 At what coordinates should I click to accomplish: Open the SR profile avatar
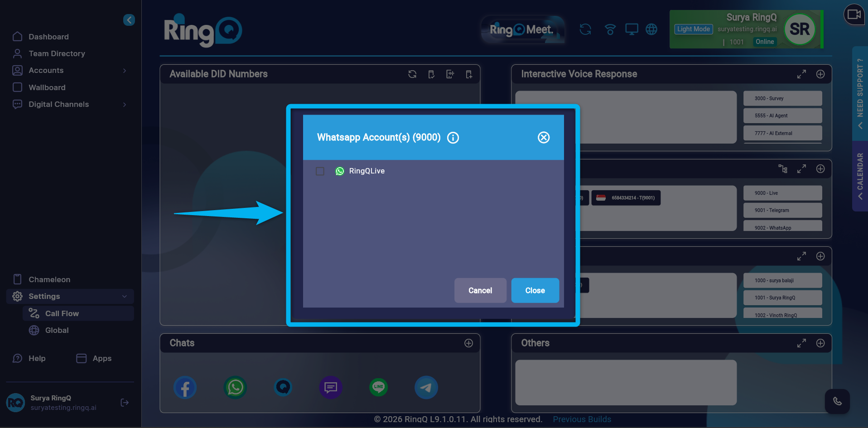coord(800,29)
